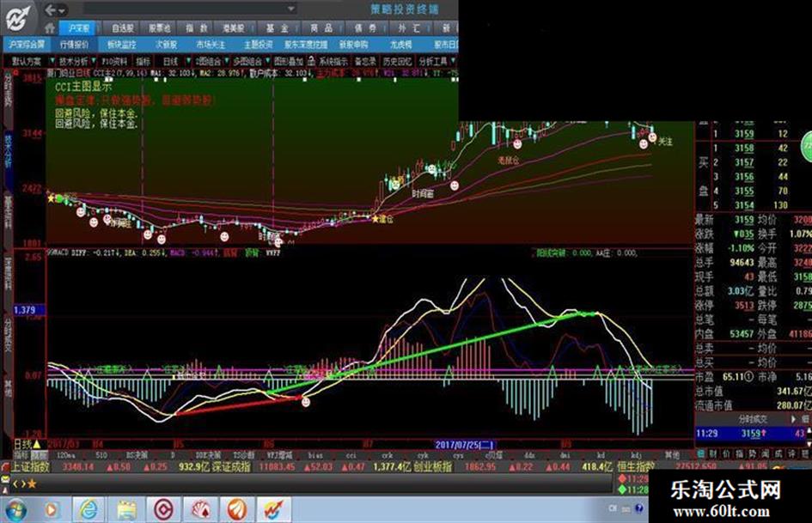Open 次新股 in the blue submenu
The width and height of the screenshot is (812, 523).
pyautogui.click(x=166, y=45)
